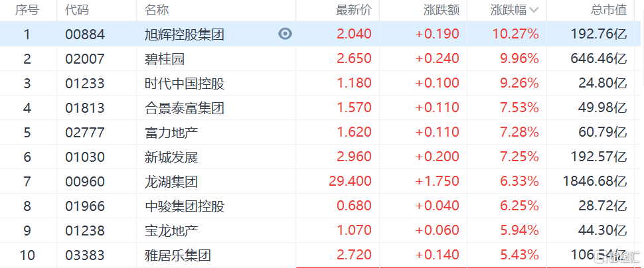This screenshot has width=644, height=268.
Task: Select stock code 01813
Action: (85, 108)
